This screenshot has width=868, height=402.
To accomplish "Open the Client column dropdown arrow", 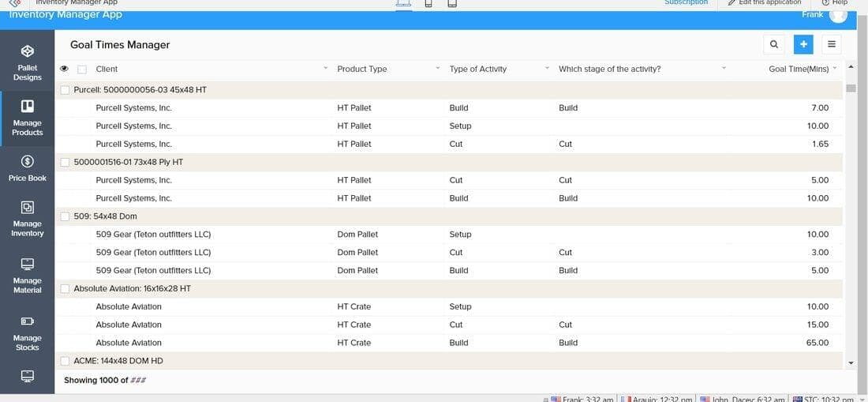I will (325, 68).
